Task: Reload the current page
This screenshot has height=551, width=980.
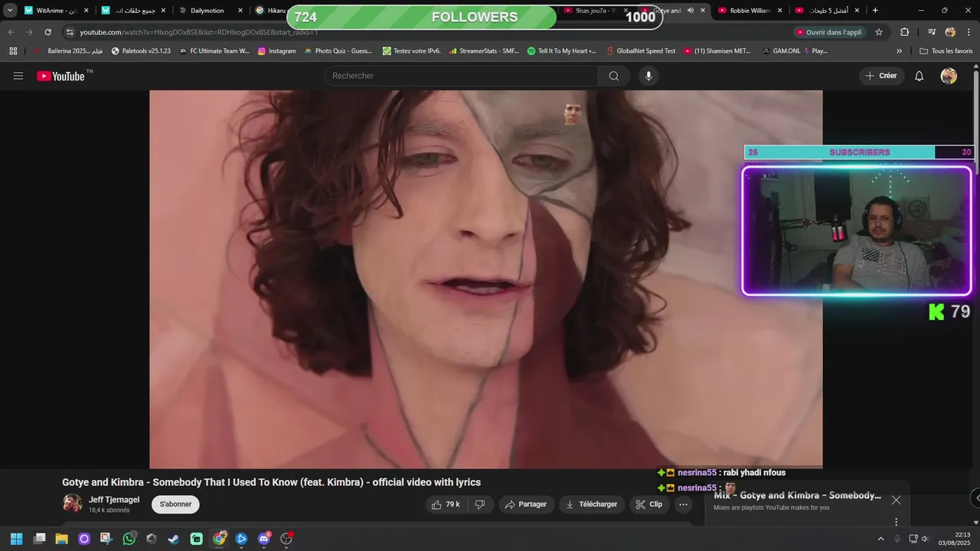Action: click(x=47, y=32)
